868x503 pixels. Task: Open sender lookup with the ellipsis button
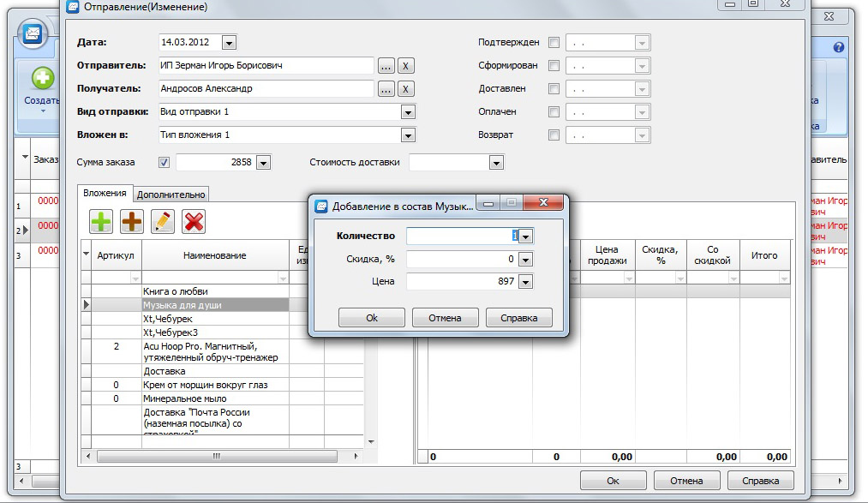tap(386, 66)
